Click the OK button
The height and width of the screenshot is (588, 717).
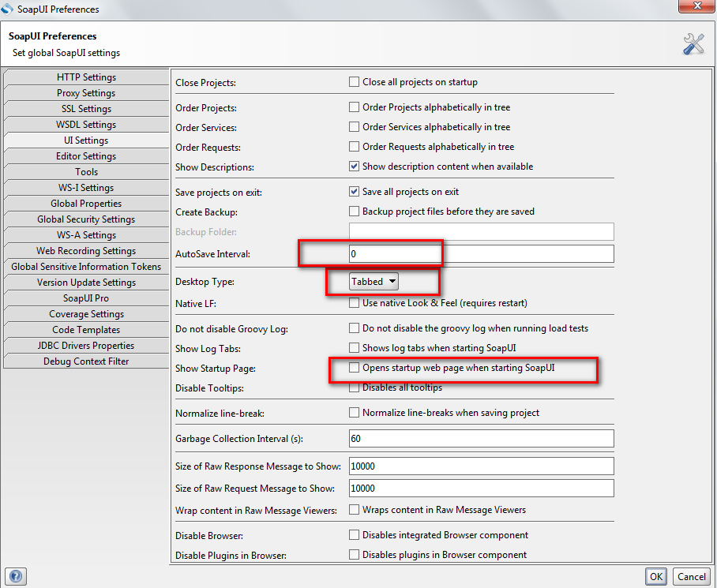656,577
